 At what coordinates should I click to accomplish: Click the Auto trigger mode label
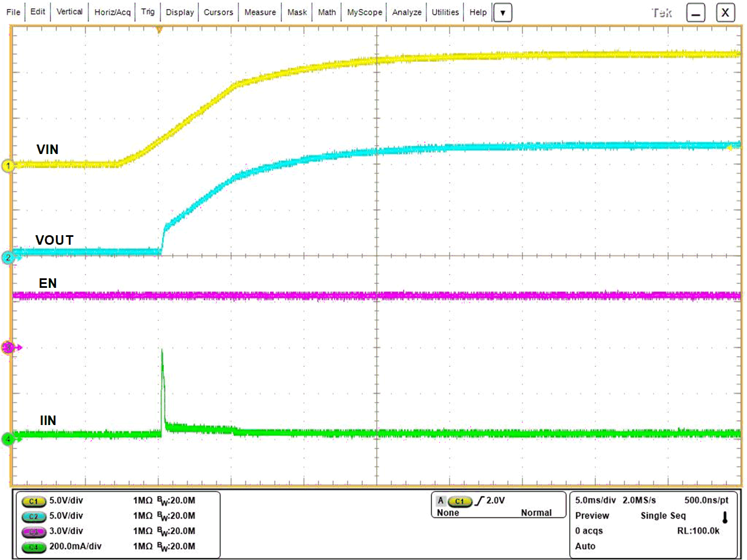[585, 546]
